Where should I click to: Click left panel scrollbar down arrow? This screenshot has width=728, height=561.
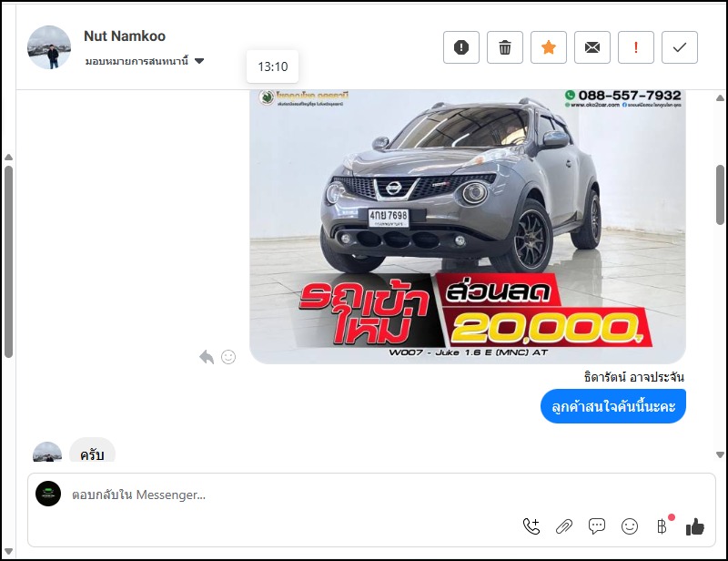(8, 552)
